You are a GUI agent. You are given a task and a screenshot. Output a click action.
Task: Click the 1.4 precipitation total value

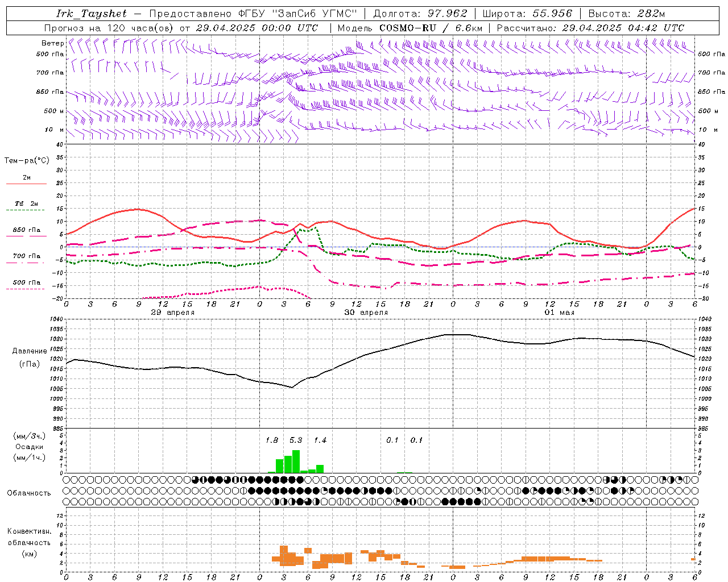click(x=320, y=440)
